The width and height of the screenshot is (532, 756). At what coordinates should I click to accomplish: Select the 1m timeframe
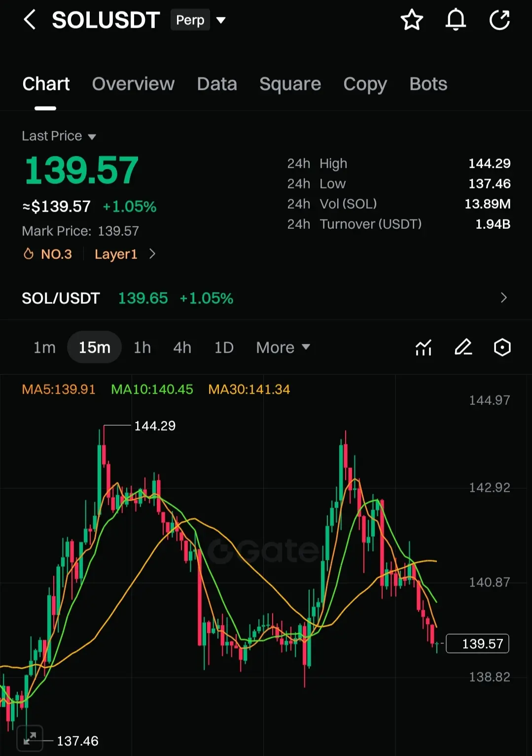[44, 348]
